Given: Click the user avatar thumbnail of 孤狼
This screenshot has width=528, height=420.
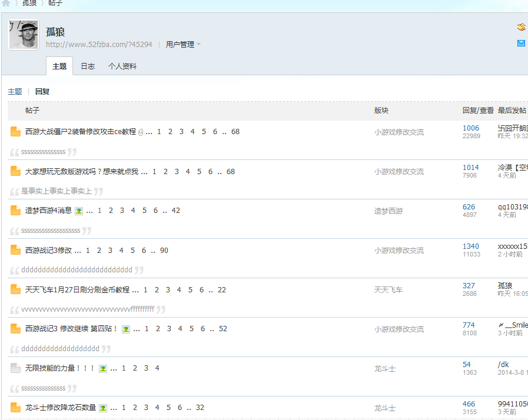Looking at the screenshot, I should pyautogui.click(x=24, y=35).
